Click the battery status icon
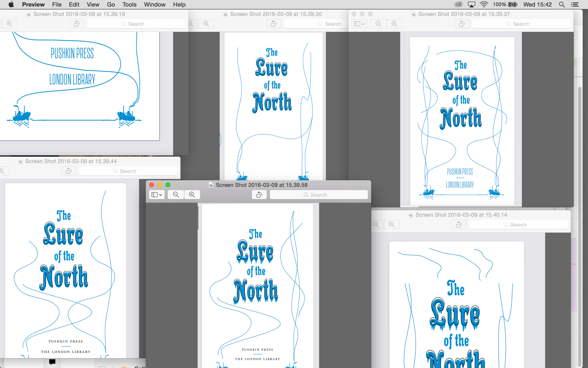 coord(513,4)
